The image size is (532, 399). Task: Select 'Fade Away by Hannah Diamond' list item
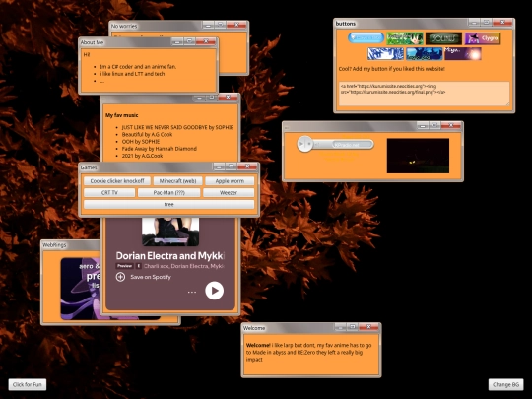[160, 149]
